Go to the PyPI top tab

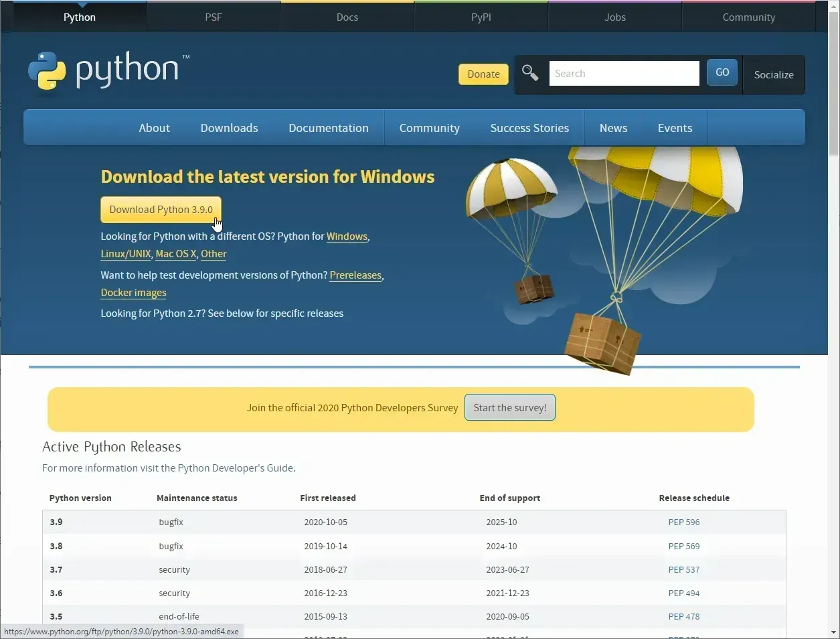481,17
